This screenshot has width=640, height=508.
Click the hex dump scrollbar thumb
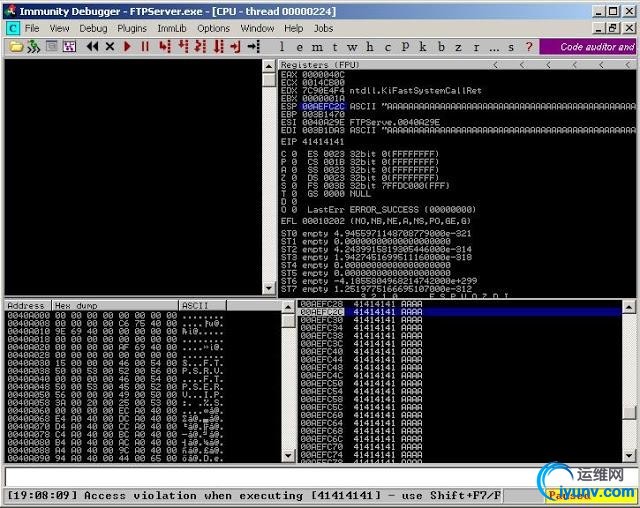[x=288, y=320]
